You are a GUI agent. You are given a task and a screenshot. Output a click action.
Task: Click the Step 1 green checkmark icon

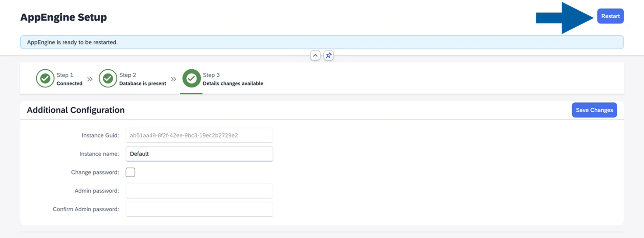point(45,79)
